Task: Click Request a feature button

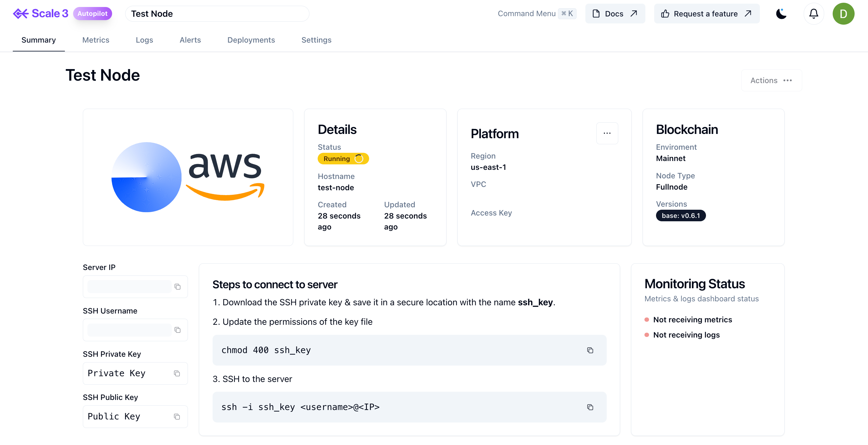Action: [x=706, y=14]
